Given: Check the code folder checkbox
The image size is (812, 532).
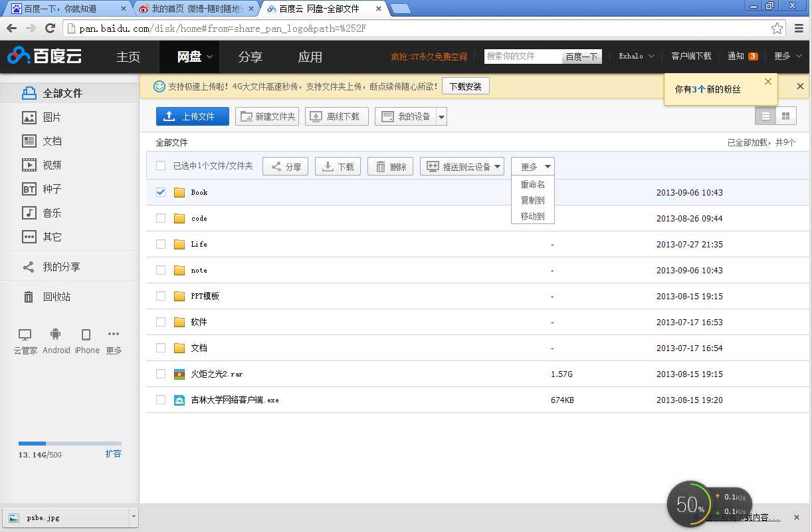Looking at the screenshot, I should [160, 218].
